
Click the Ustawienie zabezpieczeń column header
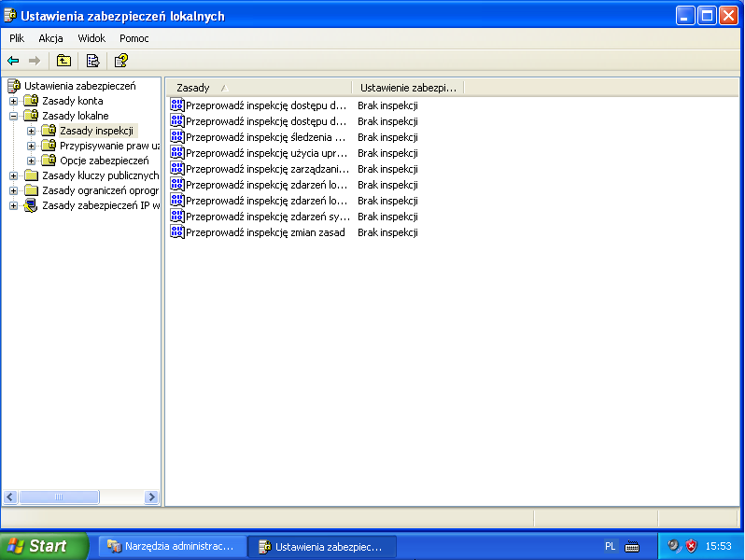408,87
